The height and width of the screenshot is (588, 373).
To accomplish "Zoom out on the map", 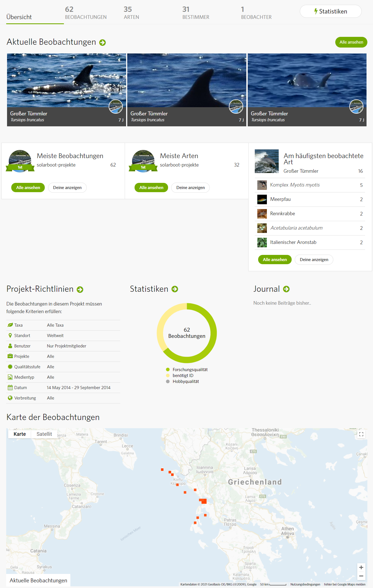I will click(361, 576).
